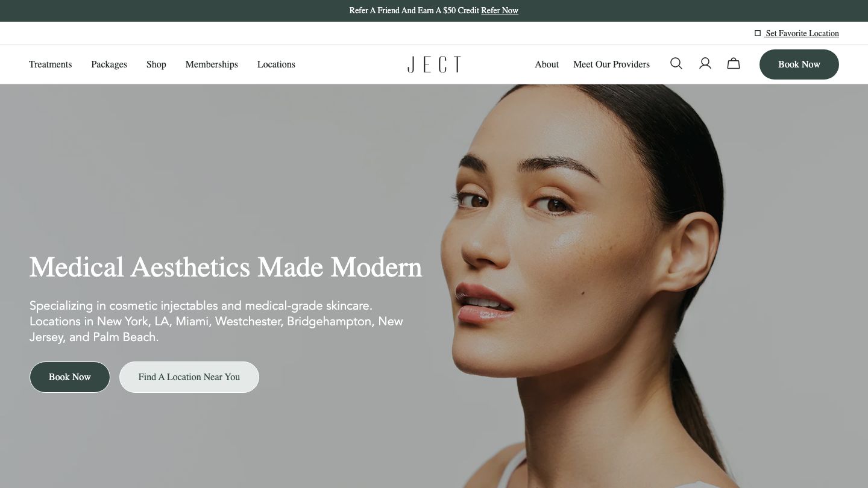Click the JECT logo
The width and height of the screenshot is (868, 488).
tap(434, 64)
